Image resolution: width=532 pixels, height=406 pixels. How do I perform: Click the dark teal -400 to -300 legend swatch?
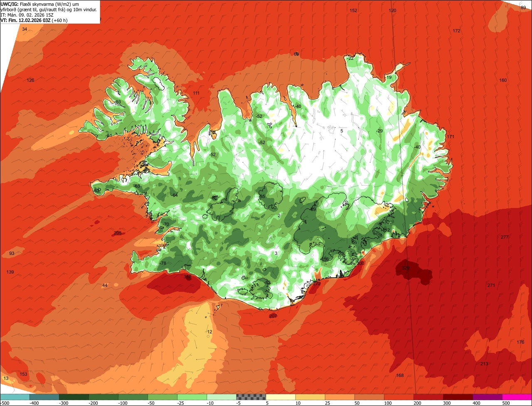tap(44, 396)
